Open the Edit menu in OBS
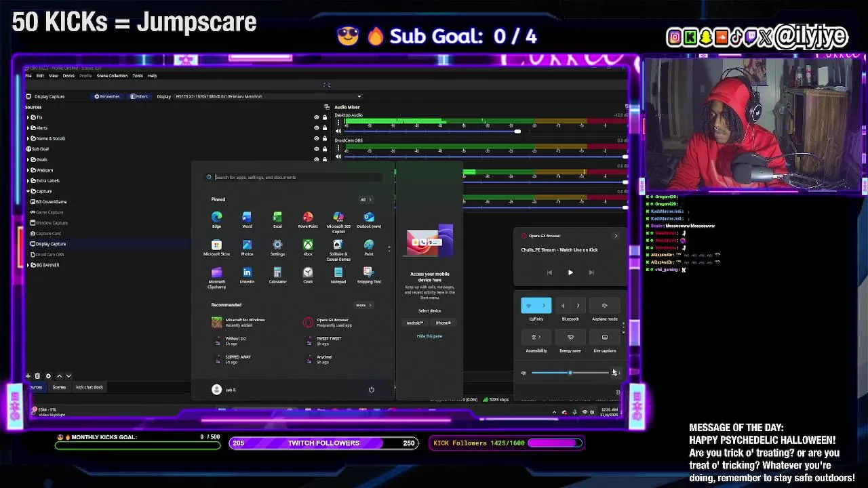The height and width of the screenshot is (488, 868). point(40,76)
